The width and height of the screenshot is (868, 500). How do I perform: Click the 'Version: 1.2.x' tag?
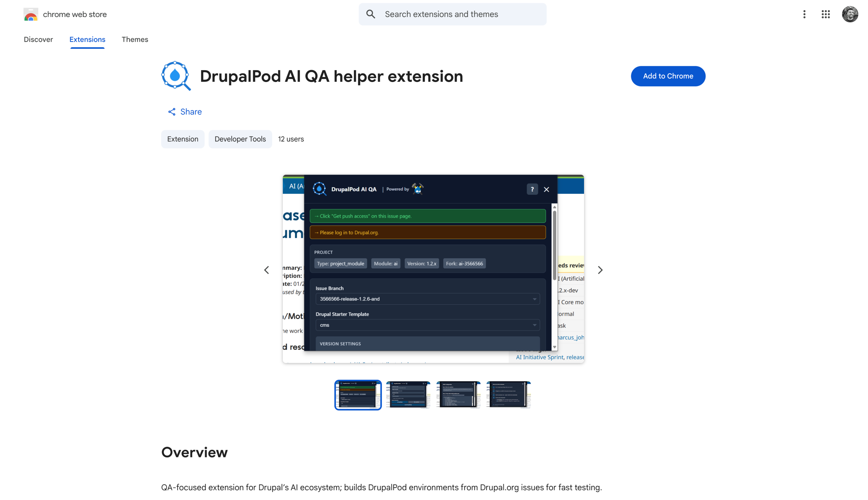point(421,263)
